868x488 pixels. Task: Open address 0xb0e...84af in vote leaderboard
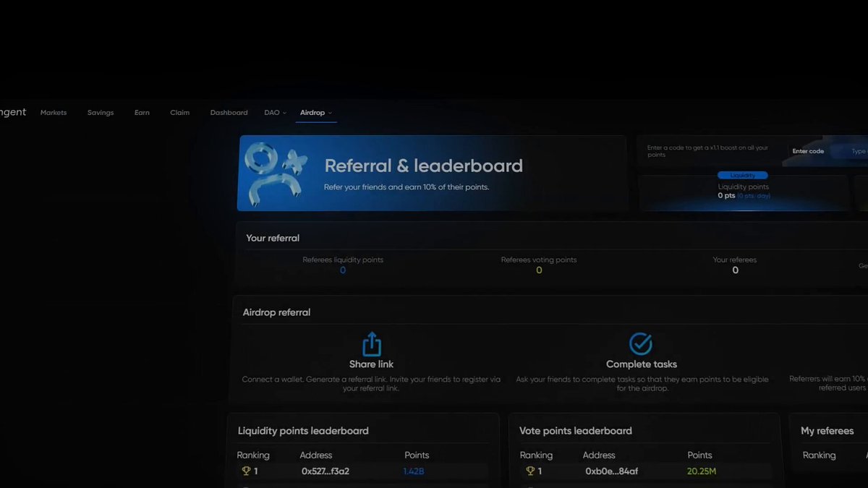[612, 471]
